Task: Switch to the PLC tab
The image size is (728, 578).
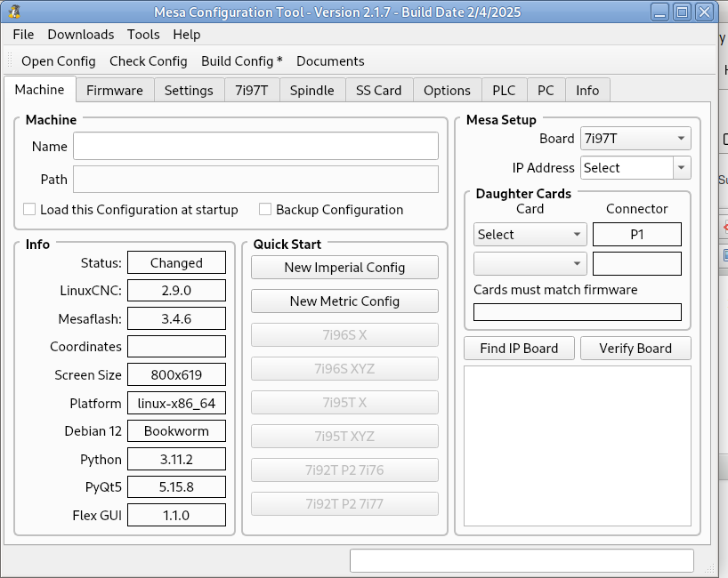Action: [x=505, y=90]
